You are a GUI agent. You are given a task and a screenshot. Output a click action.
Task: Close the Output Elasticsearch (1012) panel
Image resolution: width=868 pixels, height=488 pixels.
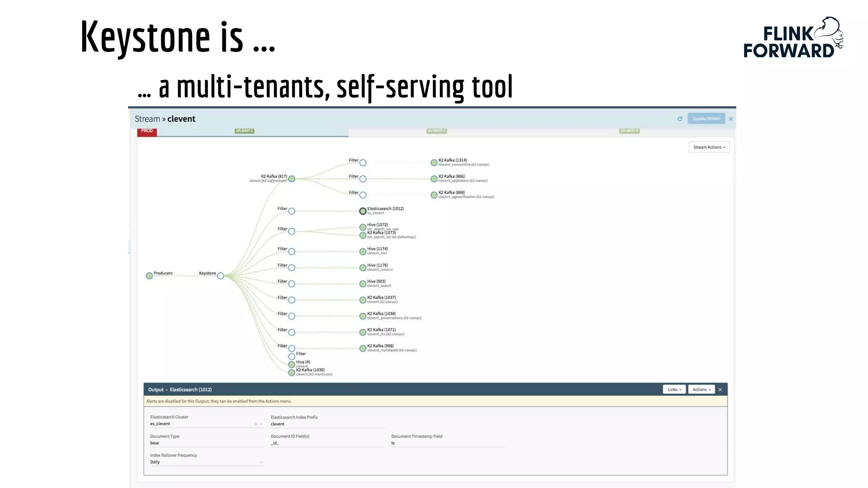(720, 390)
